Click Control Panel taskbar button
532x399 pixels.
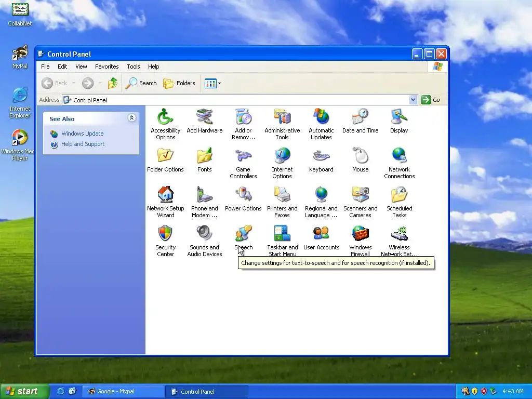coord(207,392)
